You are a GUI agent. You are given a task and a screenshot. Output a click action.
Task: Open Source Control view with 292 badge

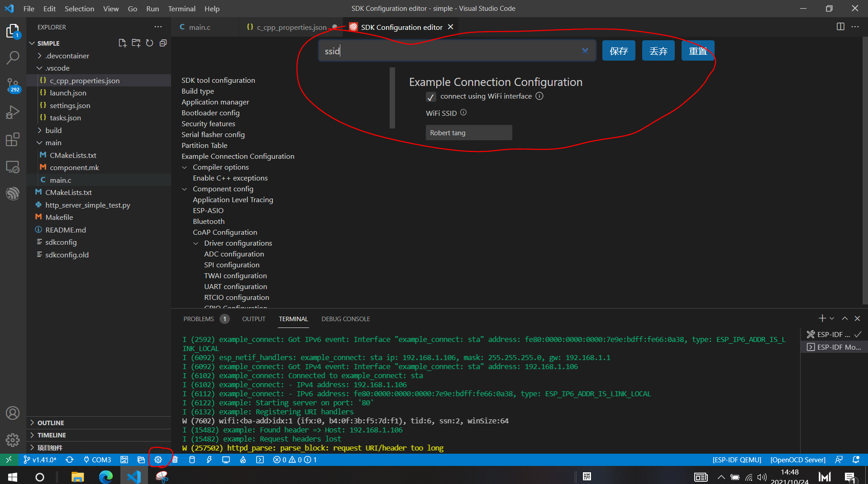(13, 85)
